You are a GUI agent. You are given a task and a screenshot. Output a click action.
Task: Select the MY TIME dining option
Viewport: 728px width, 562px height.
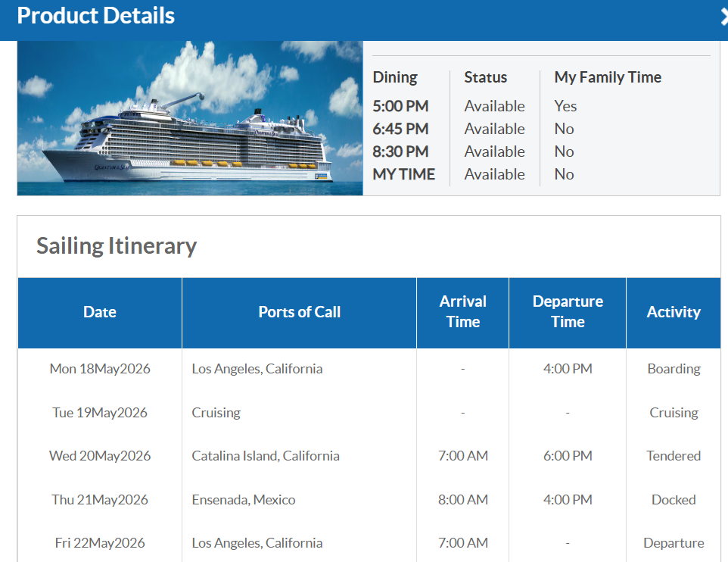pos(404,174)
